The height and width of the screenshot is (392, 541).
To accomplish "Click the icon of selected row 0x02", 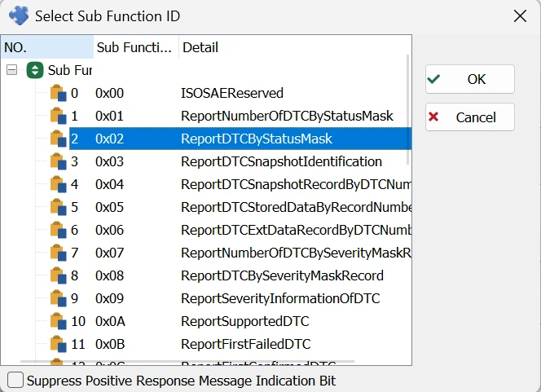I will click(59, 139).
